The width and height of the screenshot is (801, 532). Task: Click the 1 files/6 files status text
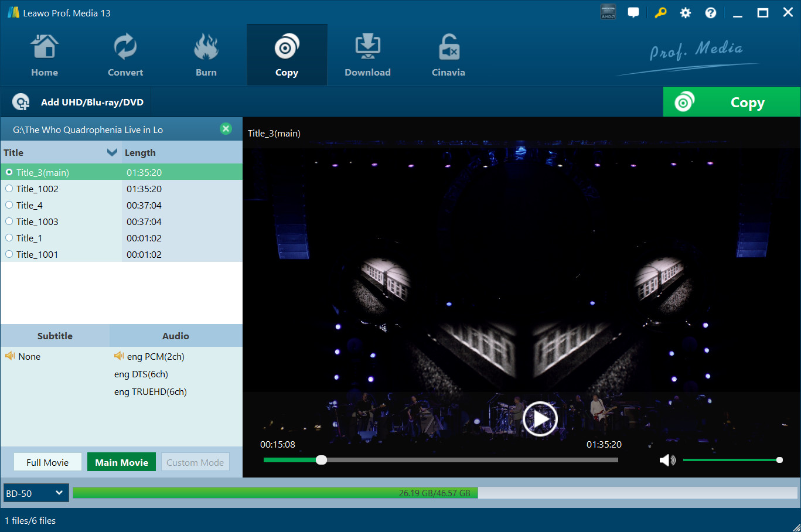(30, 520)
